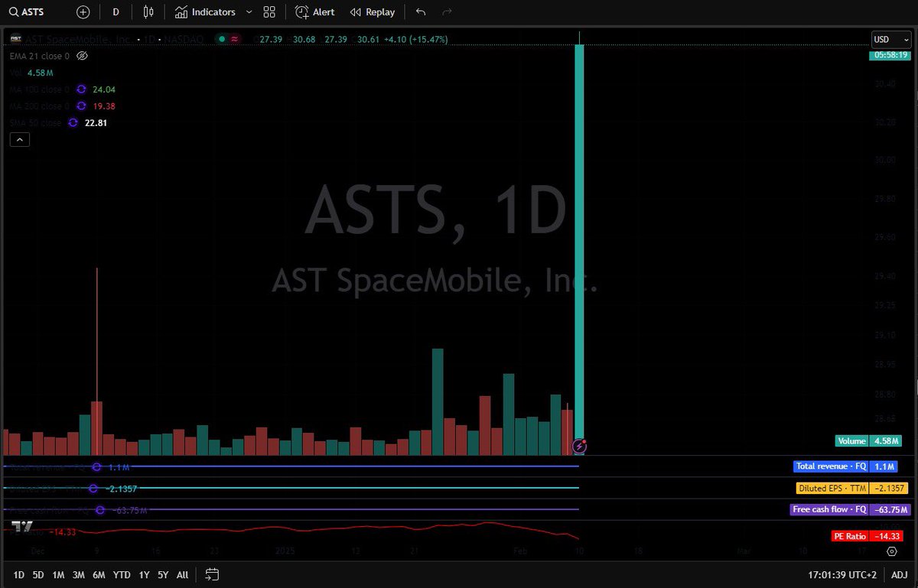Screen dimensions: 918x588
Task: Set the range to 6M
Action: pos(99,574)
